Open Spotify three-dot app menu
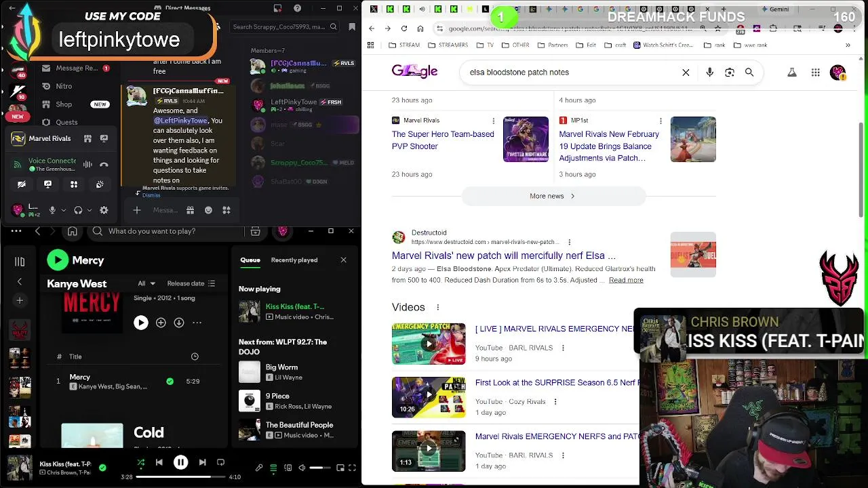 point(16,231)
